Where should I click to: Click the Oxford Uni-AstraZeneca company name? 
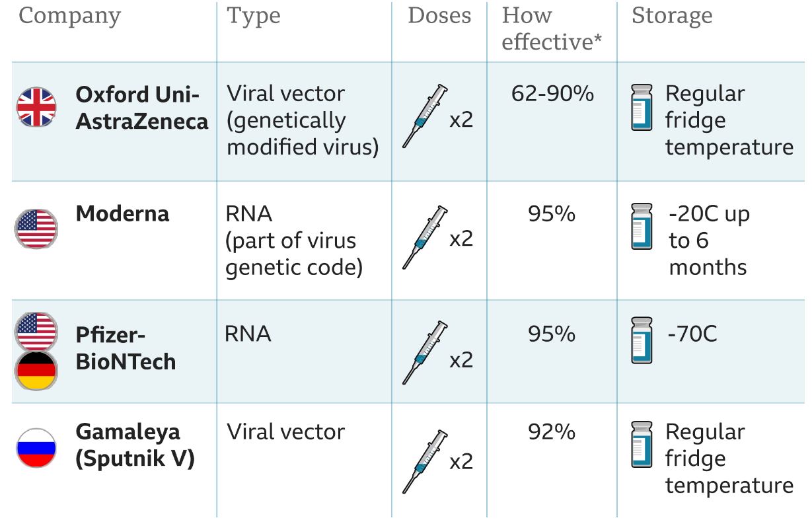tap(142, 108)
